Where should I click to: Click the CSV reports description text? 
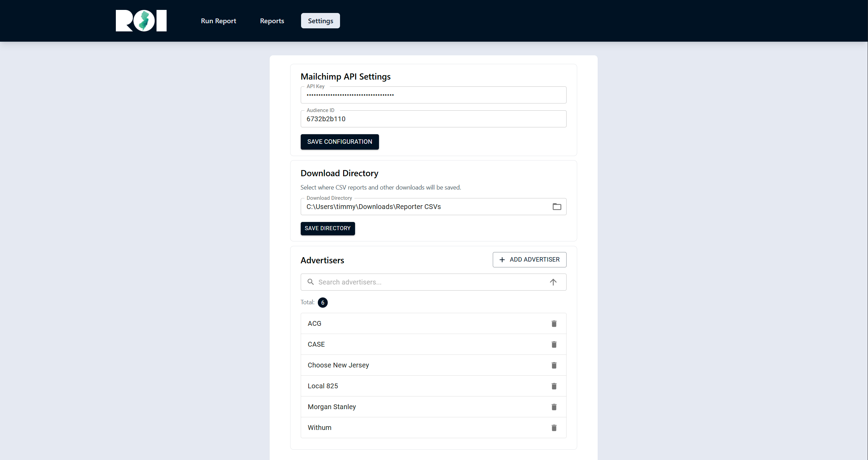[x=381, y=187]
